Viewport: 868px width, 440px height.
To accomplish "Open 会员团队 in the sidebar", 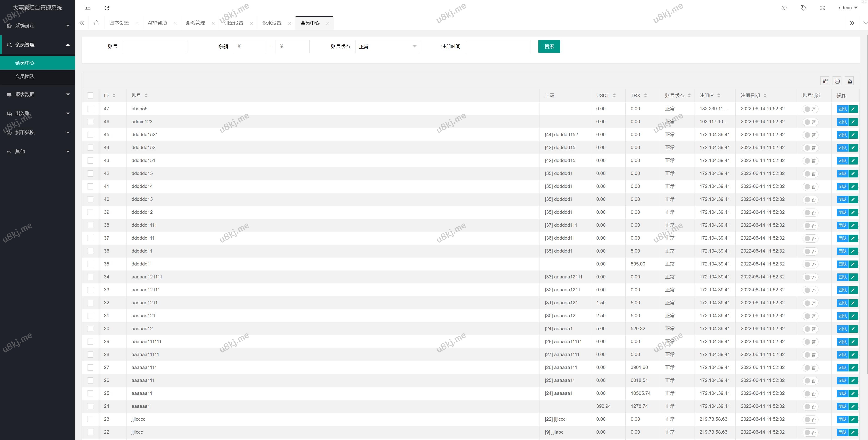I will (x=25, y=76).
